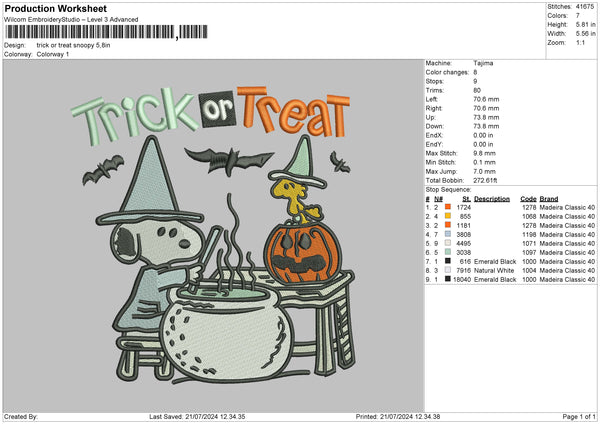Click the "Wilcom EmbroideryStudio – Level 3 Advanced" line
Viewport: 600px width, 424px height.
(71, 20)
